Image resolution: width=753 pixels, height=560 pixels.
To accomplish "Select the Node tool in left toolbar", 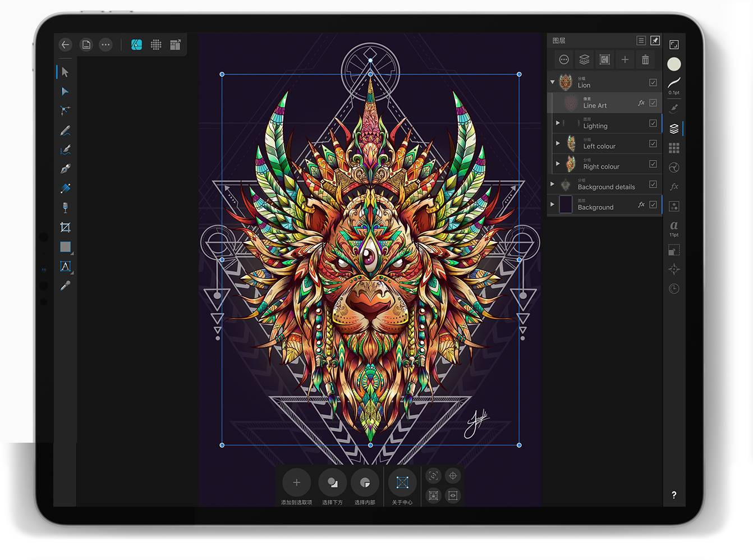I will [65, 91].
